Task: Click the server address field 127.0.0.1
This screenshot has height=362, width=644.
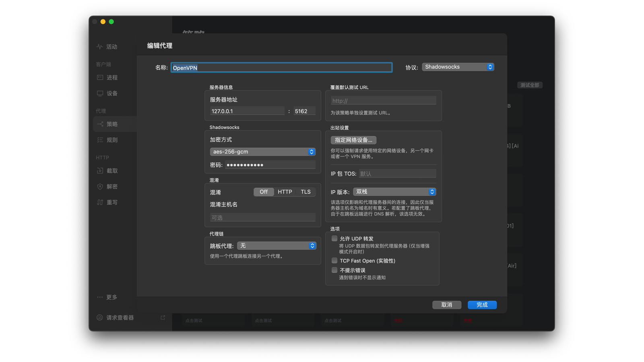Action: pyautogui.click(x=247, y=111)
